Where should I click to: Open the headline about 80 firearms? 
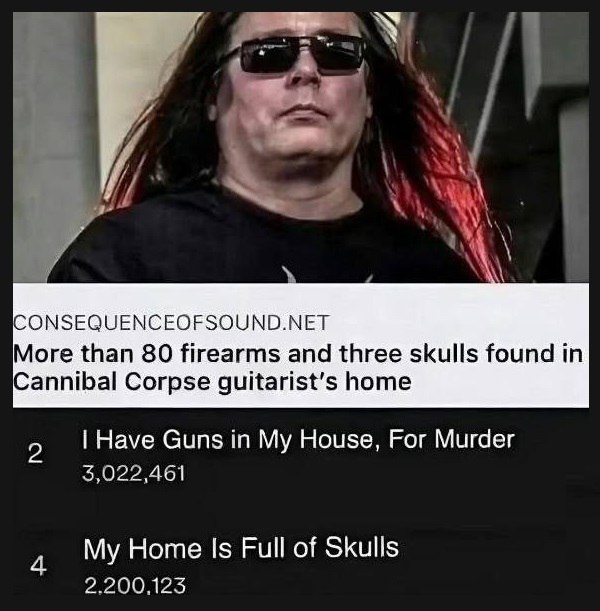coord(298,367)
